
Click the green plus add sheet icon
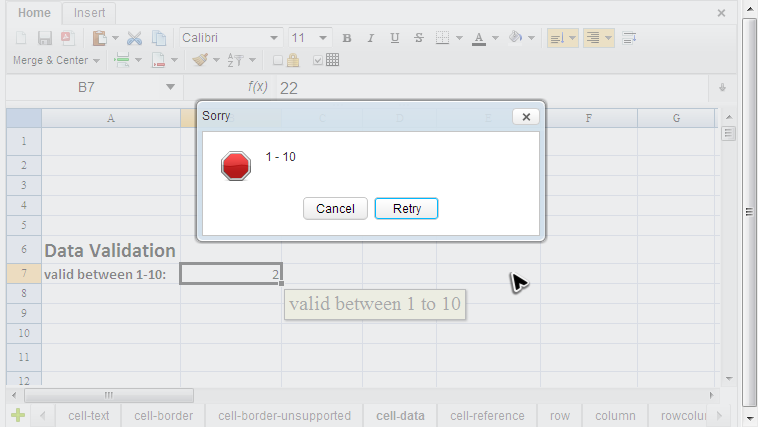(x=18, y=415)
